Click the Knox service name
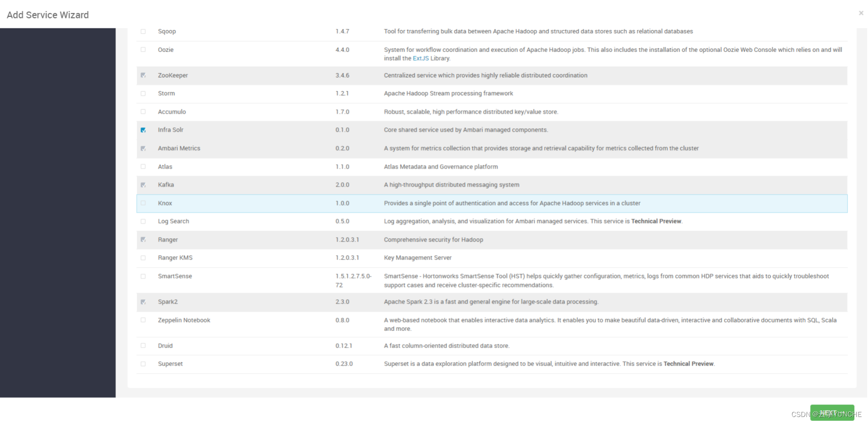This screenshot has height=422, width=868. pyautogui.click(x=165, y=203)
